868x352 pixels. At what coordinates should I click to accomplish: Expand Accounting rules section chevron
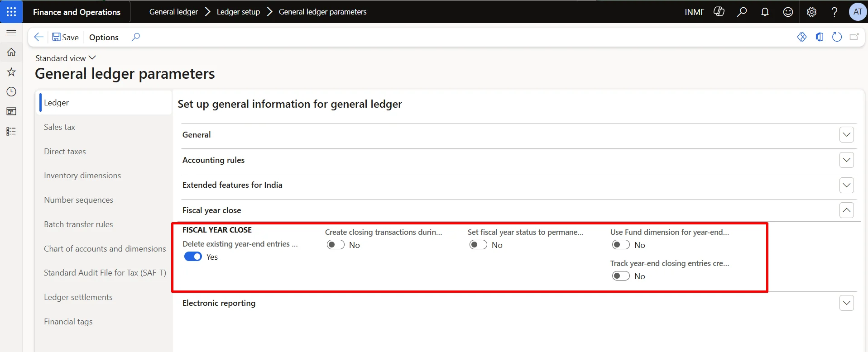[846, 160]
